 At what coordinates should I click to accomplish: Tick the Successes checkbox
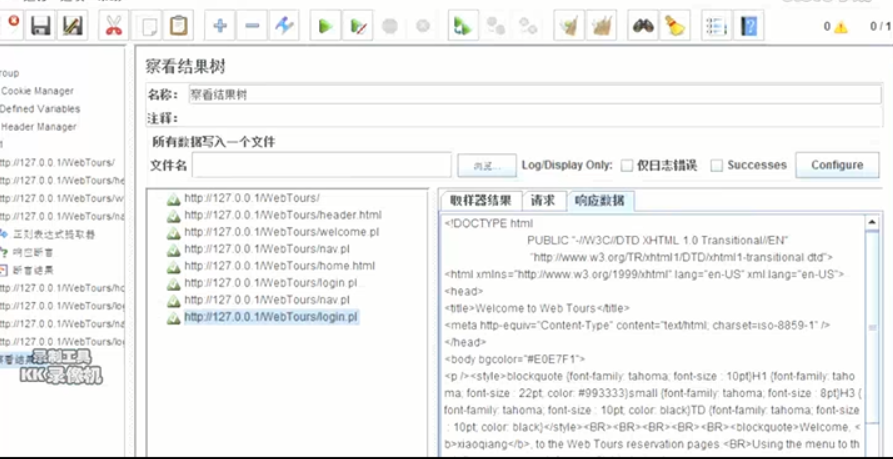tap(717, 166)
